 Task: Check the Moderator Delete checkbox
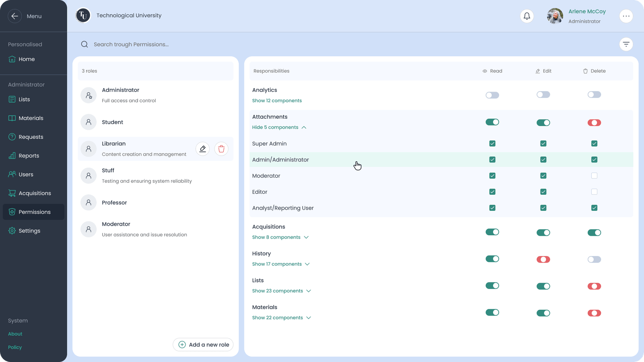click(x=594, y=176)
